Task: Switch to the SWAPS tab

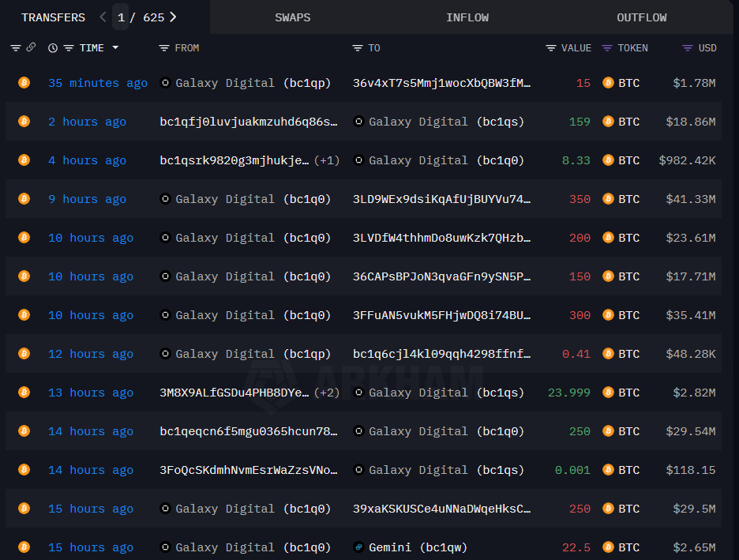Action: pyautogui.click(x=292, y=17)
